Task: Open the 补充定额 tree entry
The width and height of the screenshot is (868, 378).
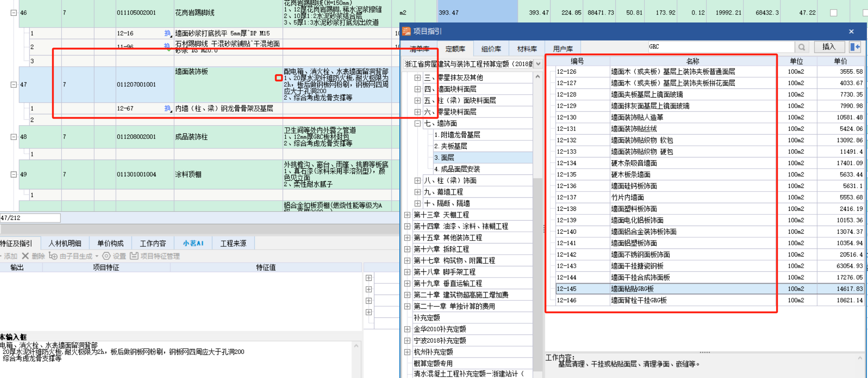Action: coord(427,318)
